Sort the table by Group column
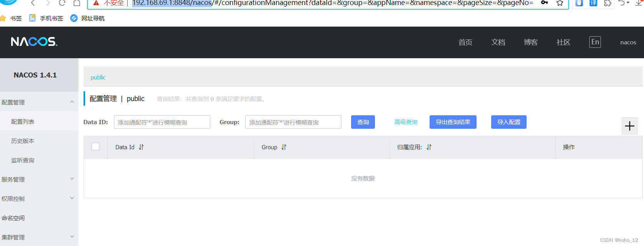This screenshot has height=246, width=644. (x=284, y=147)
